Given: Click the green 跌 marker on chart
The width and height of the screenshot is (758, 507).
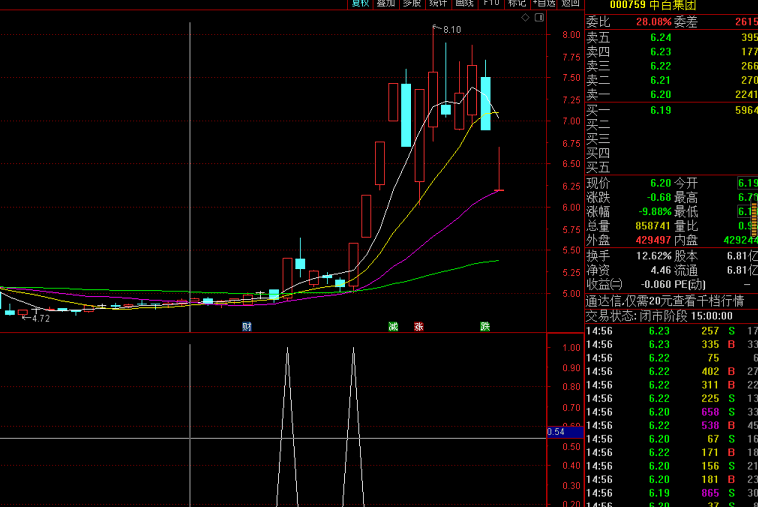Looking at the screenshot, I should pyautogui.click(x=485, y=327).
